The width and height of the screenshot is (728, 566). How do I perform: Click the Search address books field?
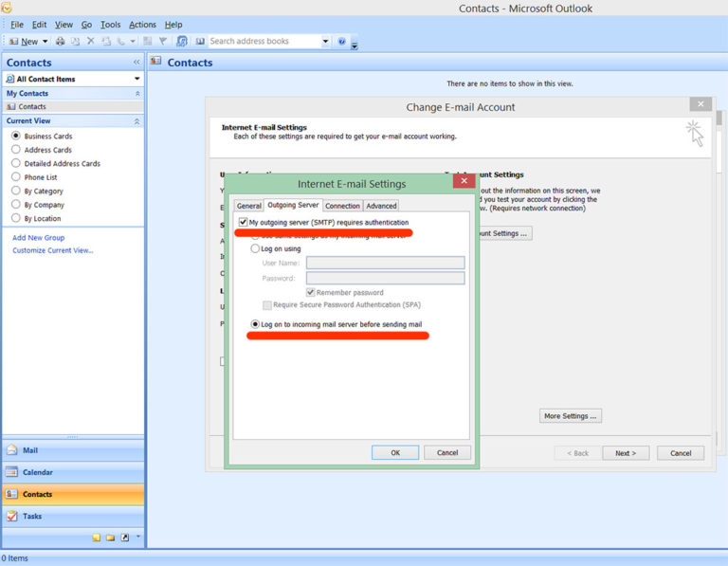[264, 42]
